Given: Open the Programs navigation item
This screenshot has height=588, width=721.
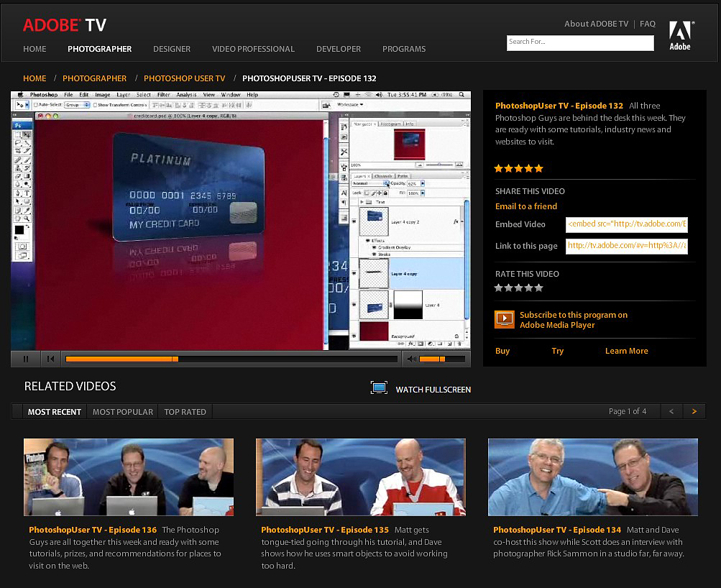Looking at the screenshot, I should pos(404,49).
